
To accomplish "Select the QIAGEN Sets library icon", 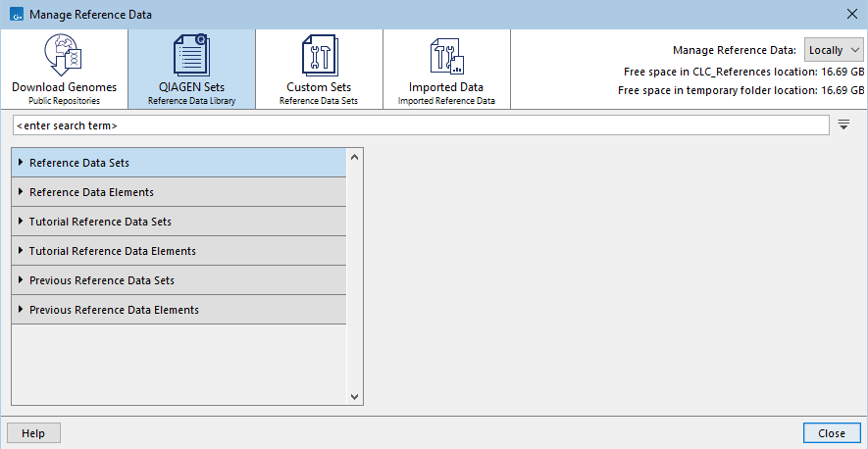I will click(191, 55).
